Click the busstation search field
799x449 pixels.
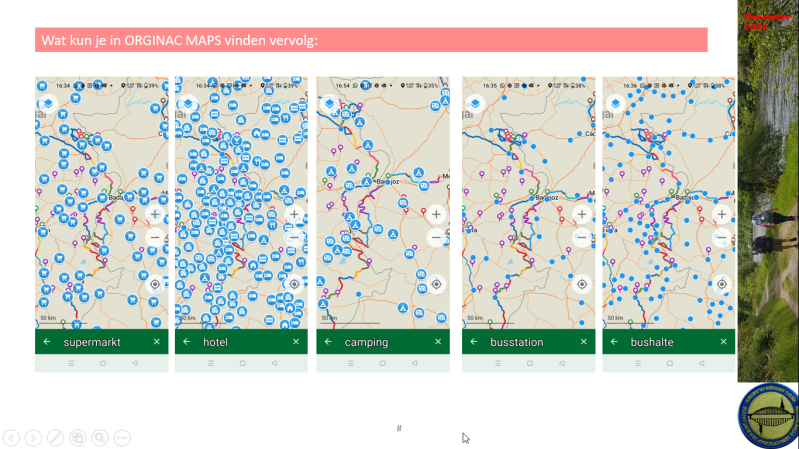pos(528,341)
